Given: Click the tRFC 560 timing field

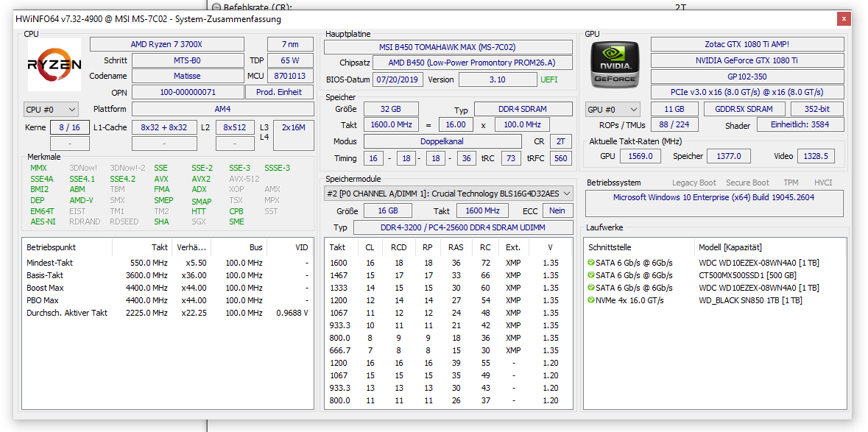Looking at the screenshot, I should pos(561,159).
